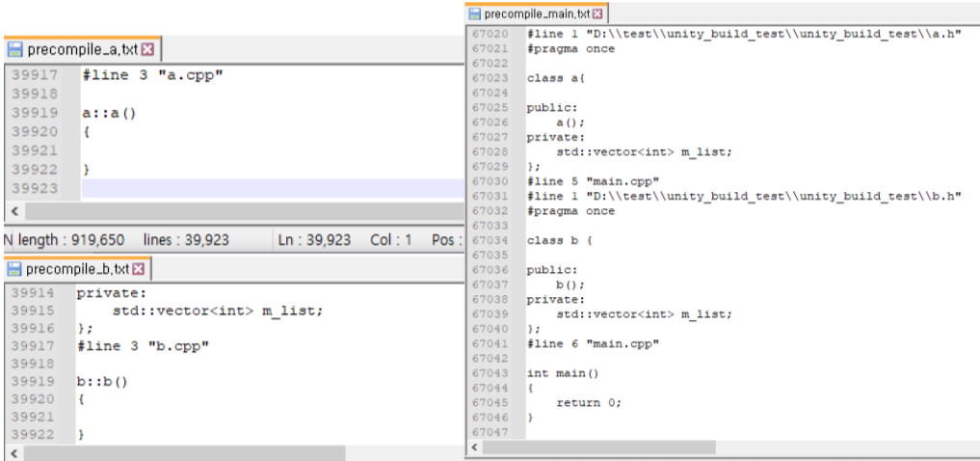Switch to the precompile_b.txt tab
The image size is (980, 461).
78,269
